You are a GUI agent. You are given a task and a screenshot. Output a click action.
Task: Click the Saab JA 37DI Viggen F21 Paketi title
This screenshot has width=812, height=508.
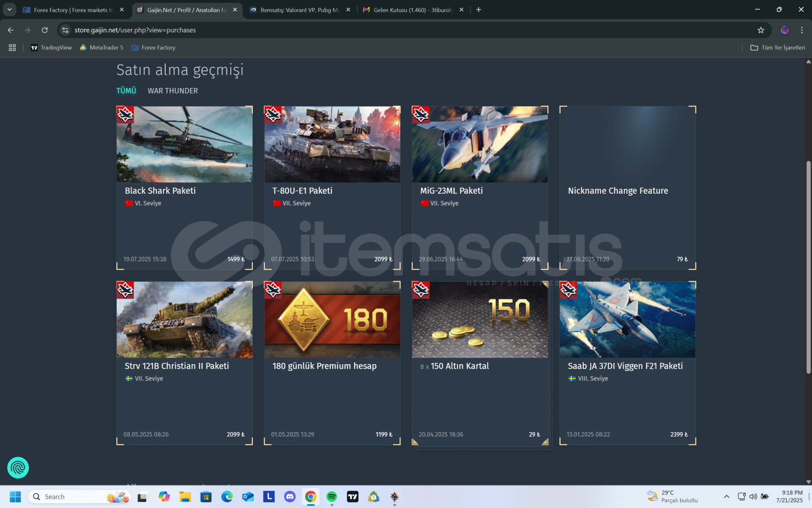point(625,366)
